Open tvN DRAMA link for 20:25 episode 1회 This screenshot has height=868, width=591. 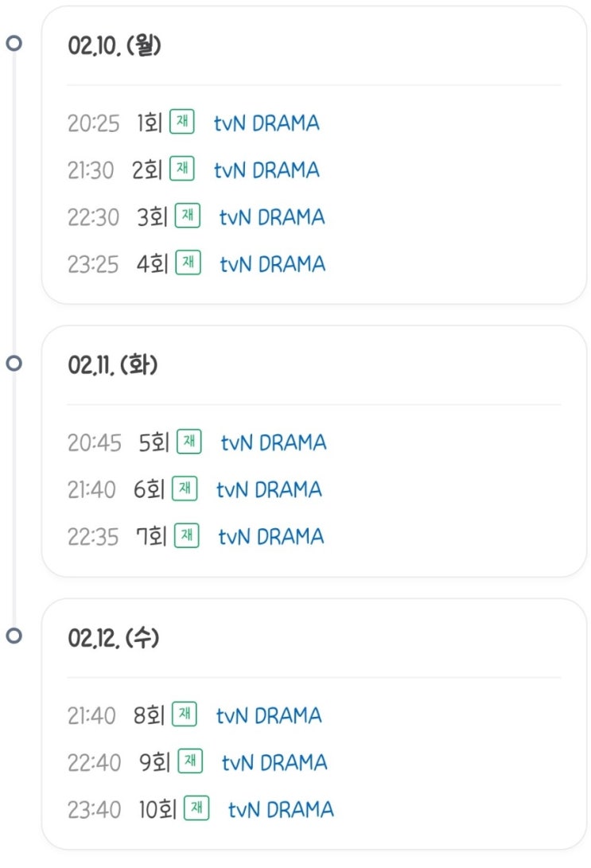click(266, 123)
